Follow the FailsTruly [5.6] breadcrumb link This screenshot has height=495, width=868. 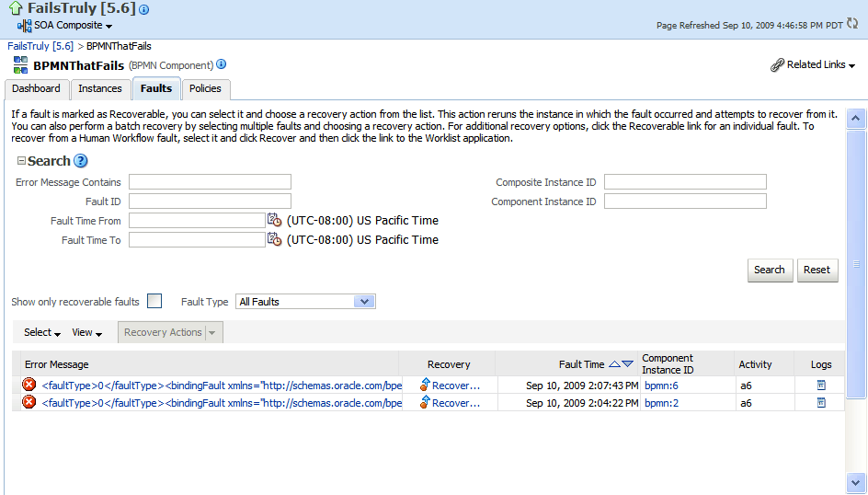pyautogui.click(x=40, y=46)
